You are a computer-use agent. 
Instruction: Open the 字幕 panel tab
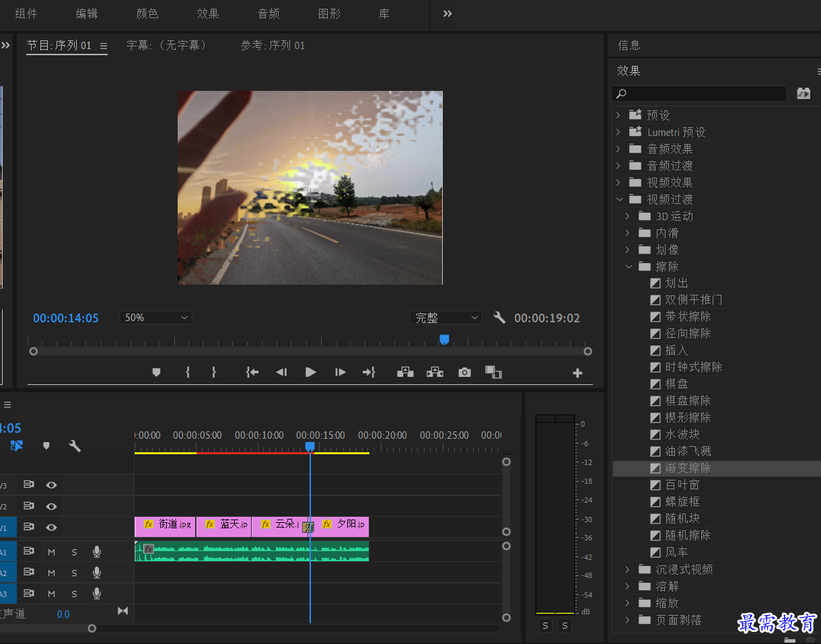pyautogui.click(x=167, y=46)
